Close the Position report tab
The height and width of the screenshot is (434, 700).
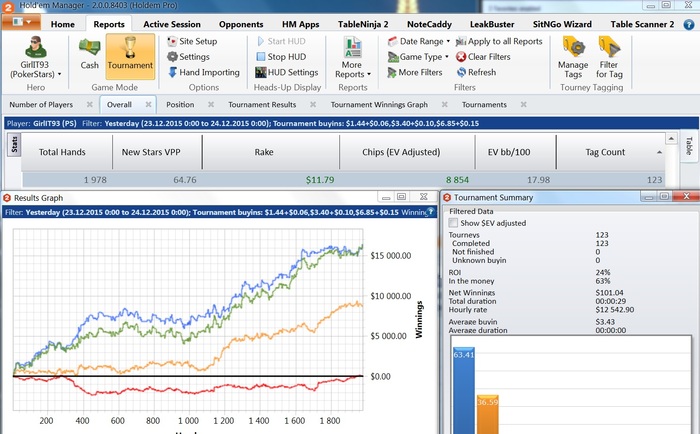click(x=211, y=104)
